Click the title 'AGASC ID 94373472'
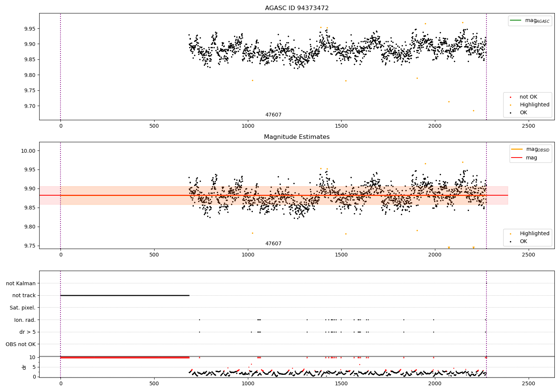Viewport: 560px width, 392px height. click(297, 8)
